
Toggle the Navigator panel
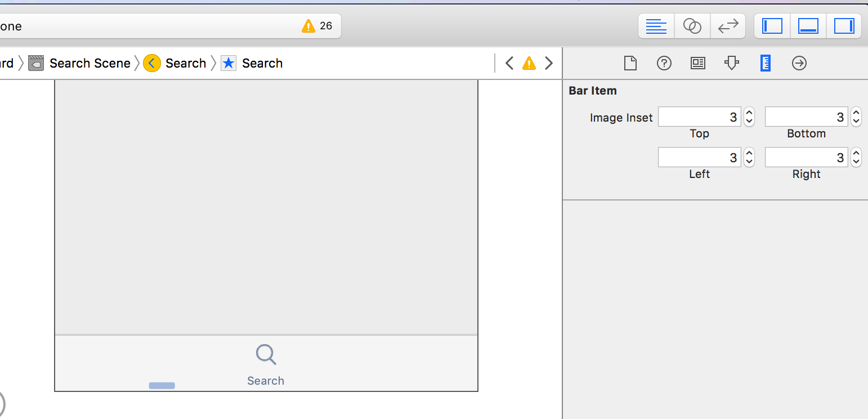point(772,26)
